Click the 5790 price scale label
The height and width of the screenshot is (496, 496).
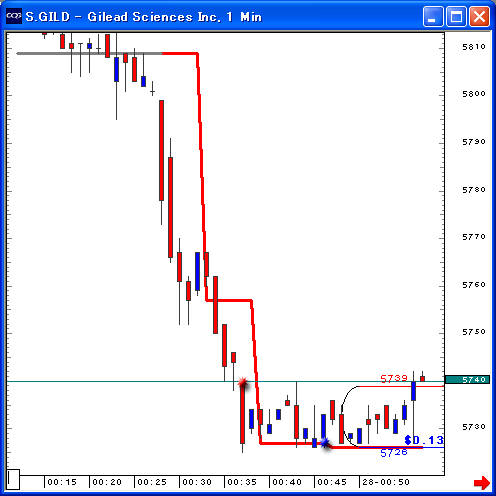click(474, 142)
